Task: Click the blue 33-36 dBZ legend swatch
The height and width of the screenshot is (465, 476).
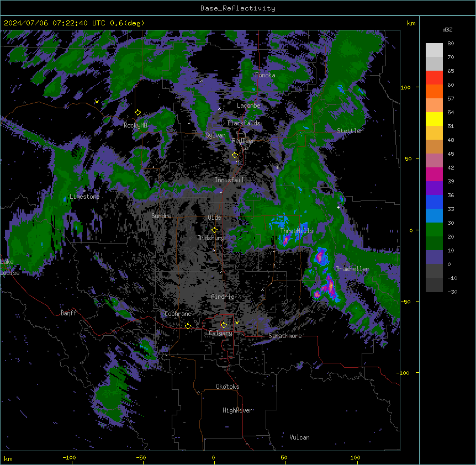Action: coord(434,202)
